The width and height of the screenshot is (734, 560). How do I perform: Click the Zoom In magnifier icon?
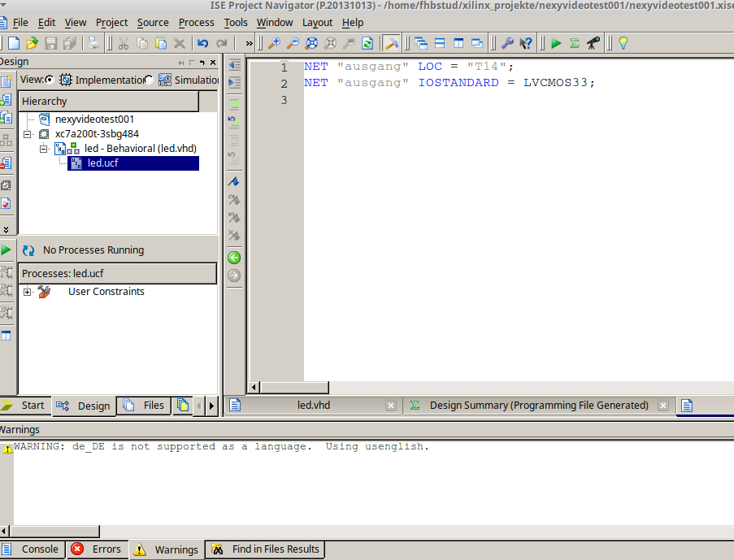tap(274, 43)
